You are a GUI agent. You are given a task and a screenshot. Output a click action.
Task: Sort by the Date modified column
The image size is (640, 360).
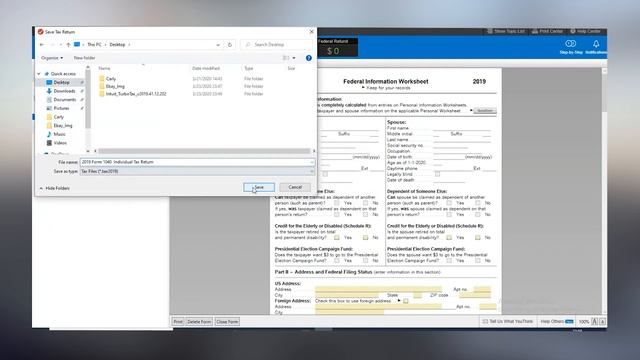206,68
